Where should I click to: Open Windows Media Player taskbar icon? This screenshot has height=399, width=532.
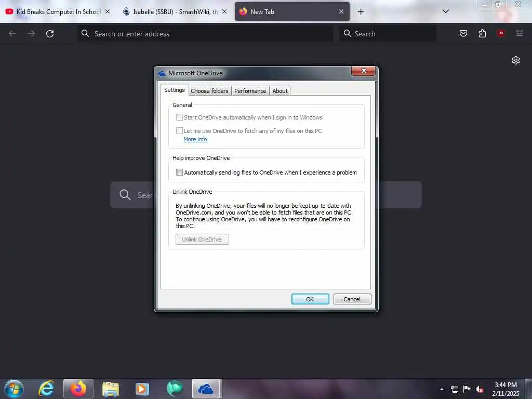point(142,389)
